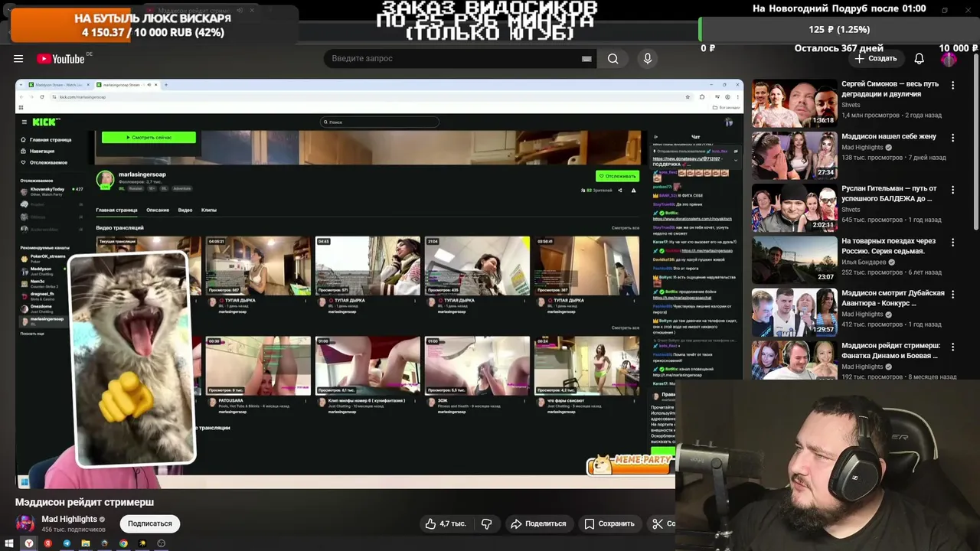Switch to Kick Описание tab

pyautogui.click(x=158, y=210)
